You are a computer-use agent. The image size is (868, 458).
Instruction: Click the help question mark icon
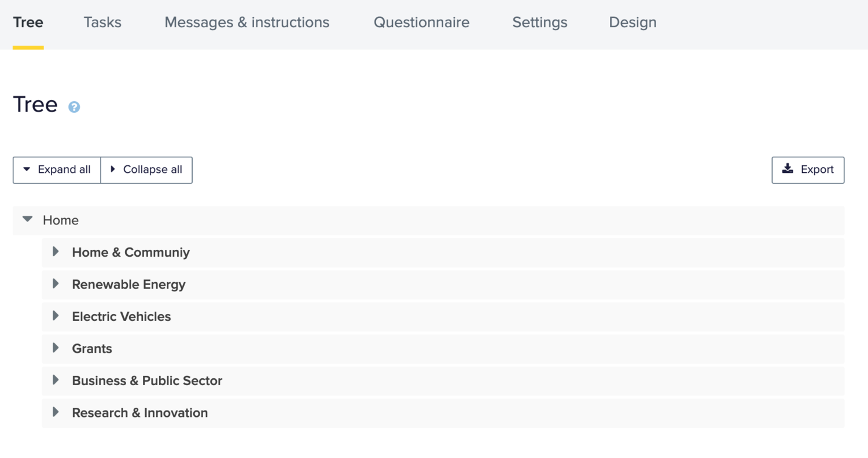point(74,107)
